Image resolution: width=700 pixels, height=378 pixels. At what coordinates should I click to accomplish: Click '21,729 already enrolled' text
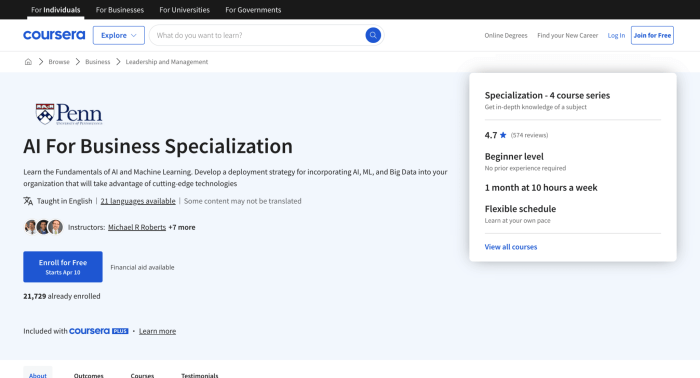pyautogui.click(x=62, y=296)
